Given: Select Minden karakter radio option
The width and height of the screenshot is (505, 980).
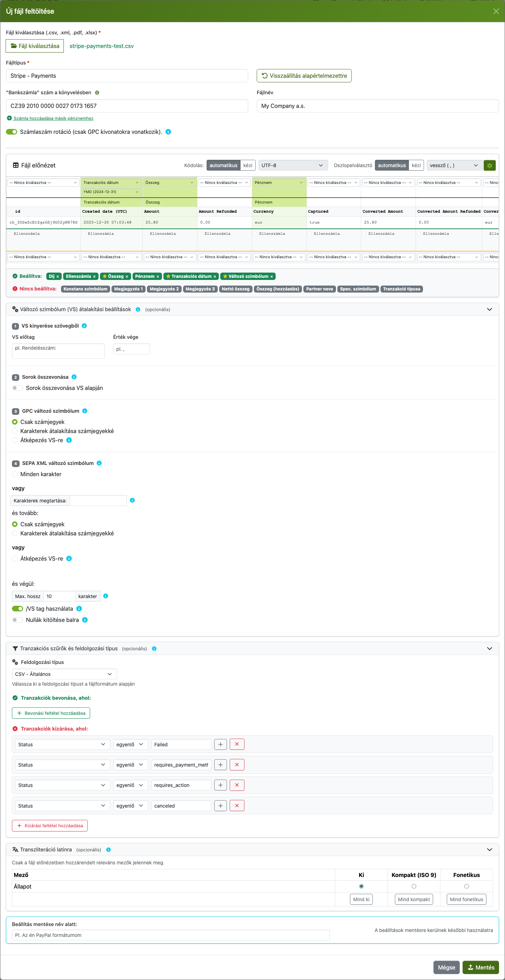Looking at the screenshot, I should click(15, 474).
